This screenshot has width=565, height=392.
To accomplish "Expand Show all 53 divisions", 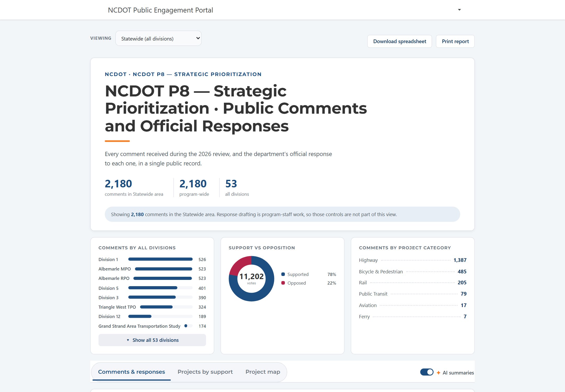I will click(x=152, y=340).
